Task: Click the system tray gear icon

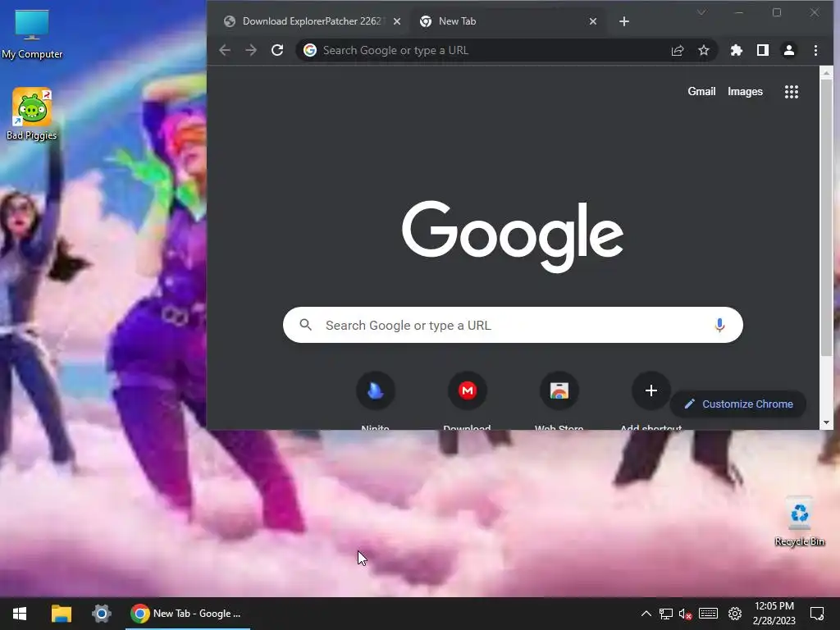Action: (735, 614)
